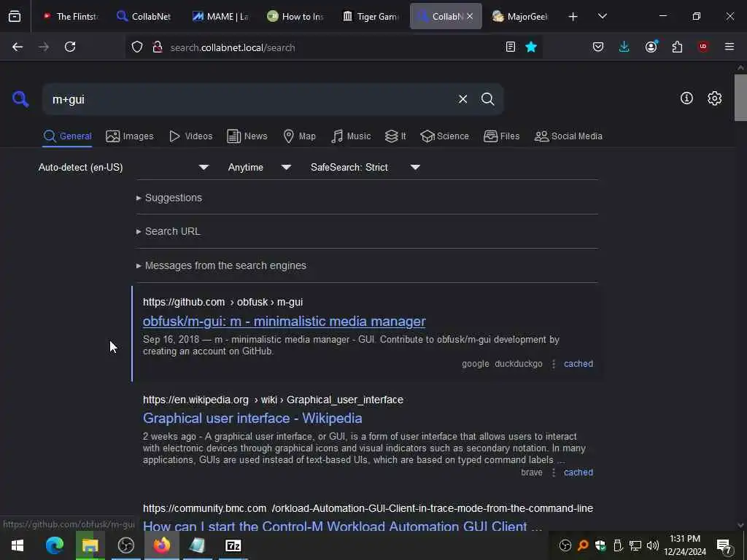
Task: Clear the search query with the X icon
Action: (462, 99)
